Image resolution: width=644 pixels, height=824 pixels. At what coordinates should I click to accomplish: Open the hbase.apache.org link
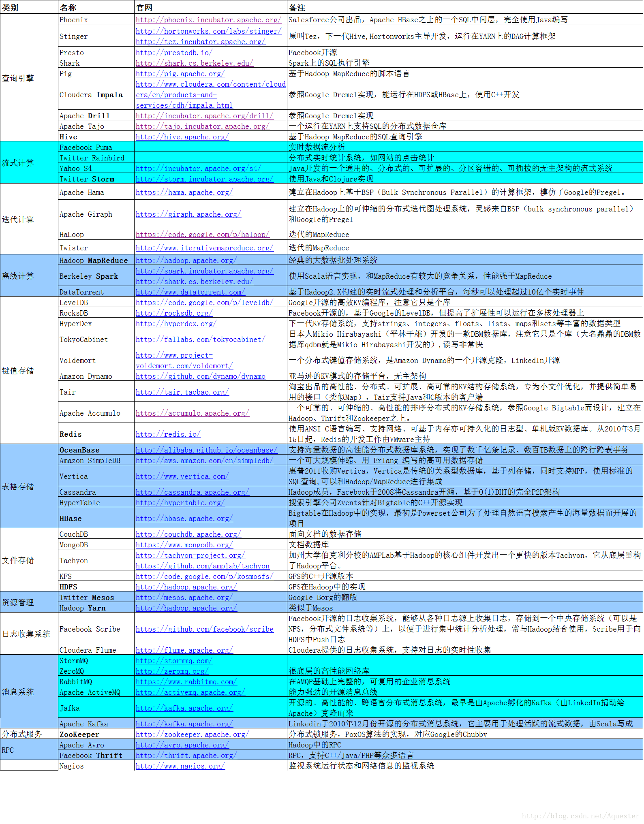point(184,519)
